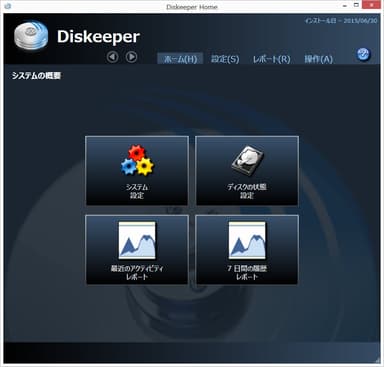The image size is (384, 367).
Task: Open 7日間の履歴 レポート chart tile
Action: pos(247,250)
